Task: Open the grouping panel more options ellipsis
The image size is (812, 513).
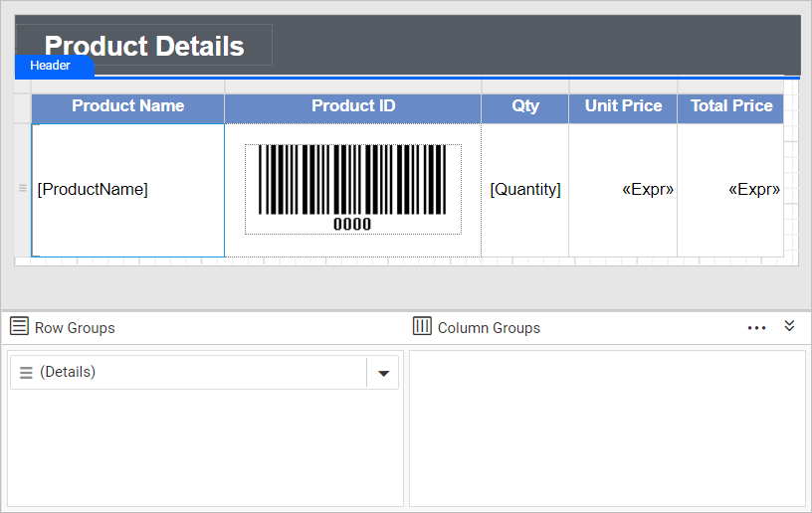Action: (x=756, y=328)
